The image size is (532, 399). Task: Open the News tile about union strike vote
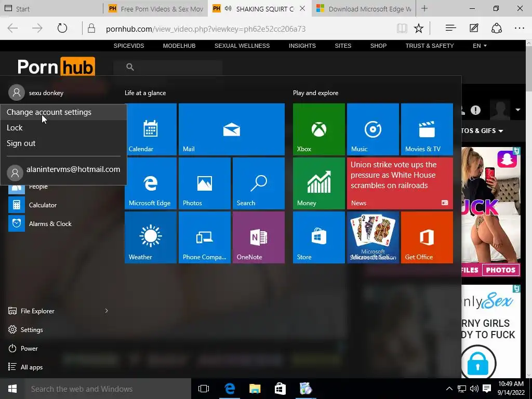click(400, 183)
